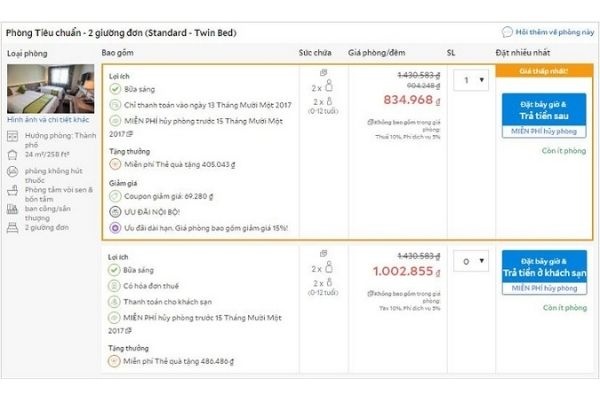600x400 pixels.
Task: Click the gift card icon for 486.486 đ bonus
Action: [x=116, y=361]
